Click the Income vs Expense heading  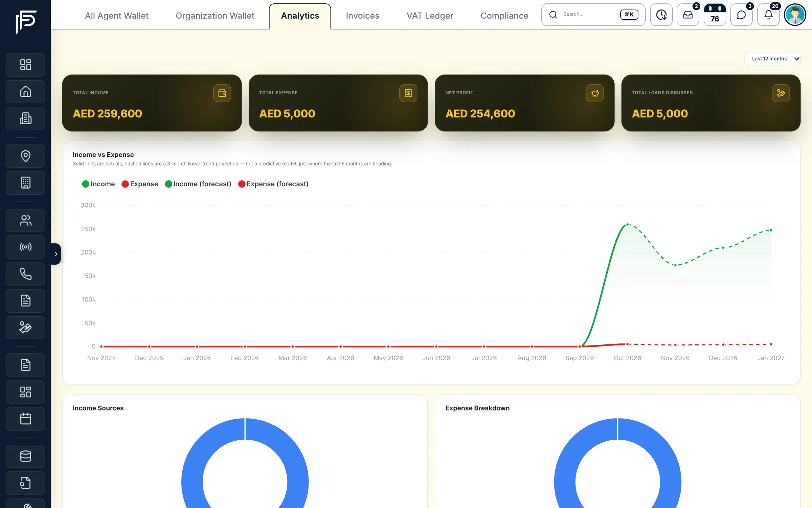[103, 155]
